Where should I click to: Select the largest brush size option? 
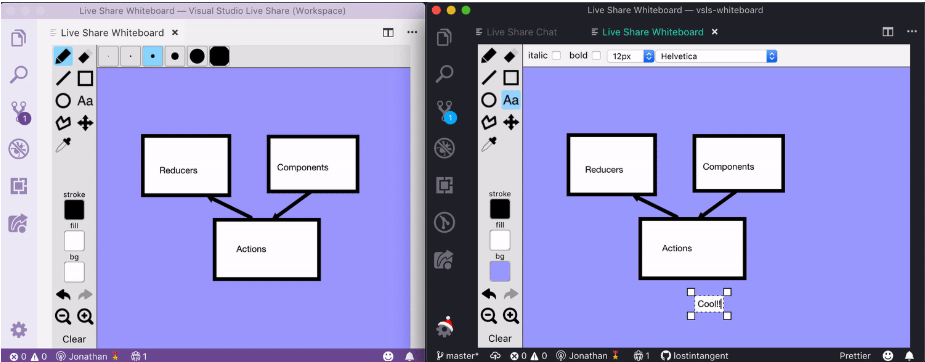(219, 57)
